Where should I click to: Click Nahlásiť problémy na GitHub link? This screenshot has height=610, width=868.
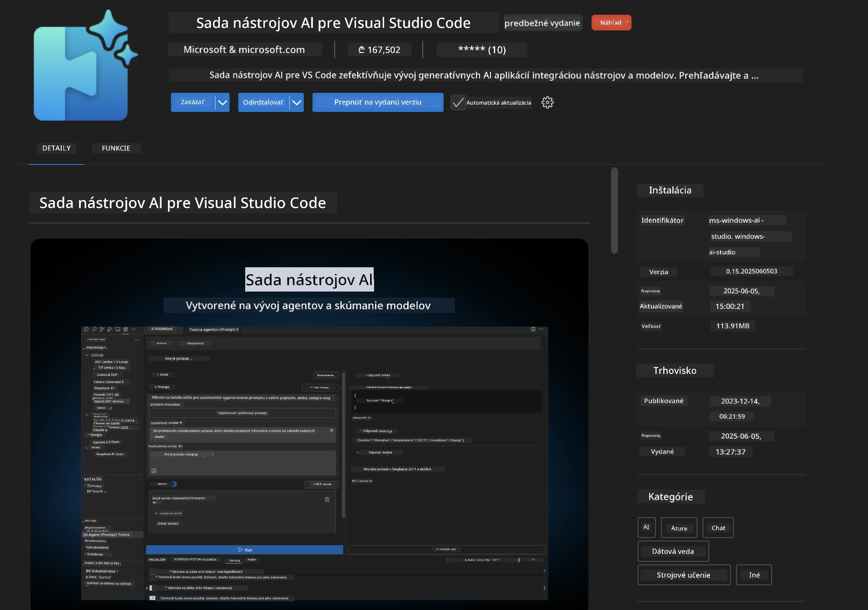[108, 584]
